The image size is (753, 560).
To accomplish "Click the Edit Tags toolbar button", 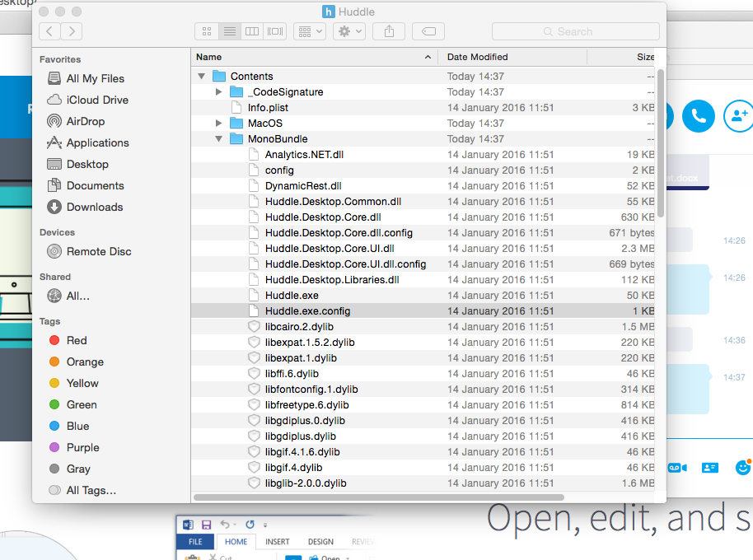I will [428, 31].
